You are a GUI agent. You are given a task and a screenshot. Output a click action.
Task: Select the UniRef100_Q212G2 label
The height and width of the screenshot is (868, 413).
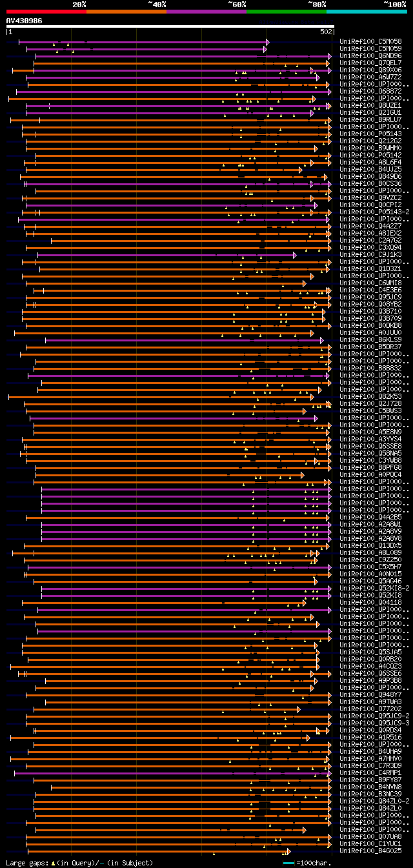(x=370, y=141)
